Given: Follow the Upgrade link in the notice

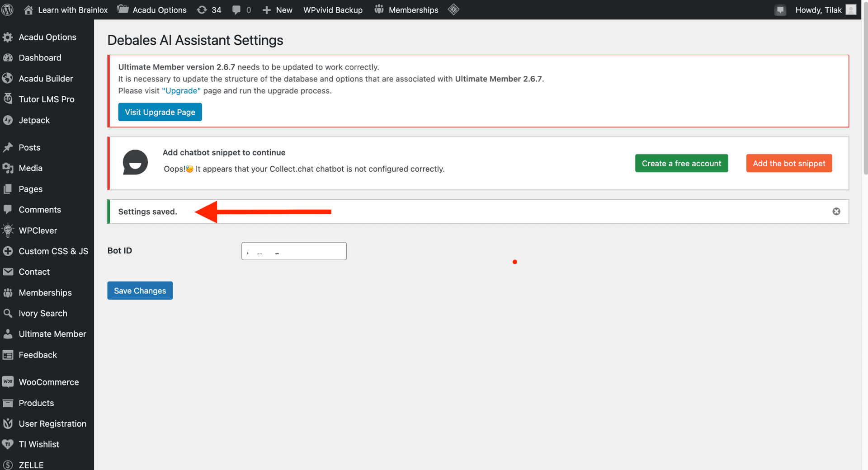Looking at the screenshot, I should 181,90.
